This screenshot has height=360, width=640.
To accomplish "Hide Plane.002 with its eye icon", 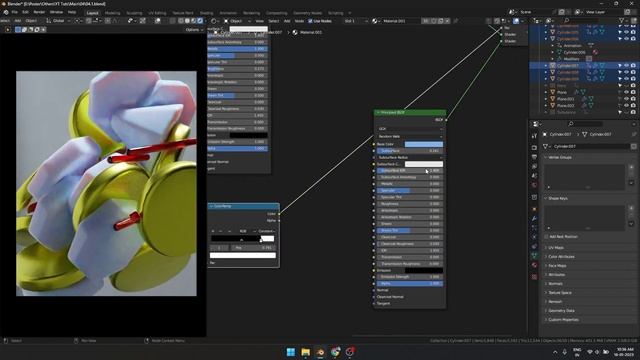I will pos(626,105).
